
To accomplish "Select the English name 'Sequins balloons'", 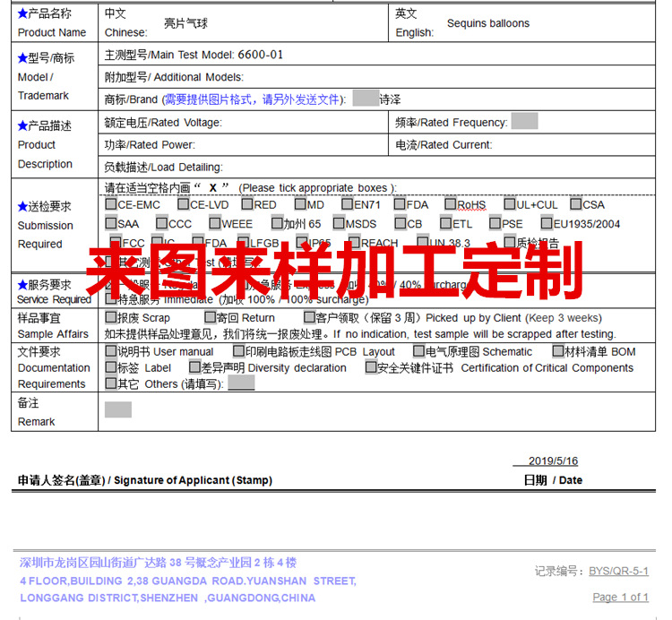I will (x=488, y=23).
